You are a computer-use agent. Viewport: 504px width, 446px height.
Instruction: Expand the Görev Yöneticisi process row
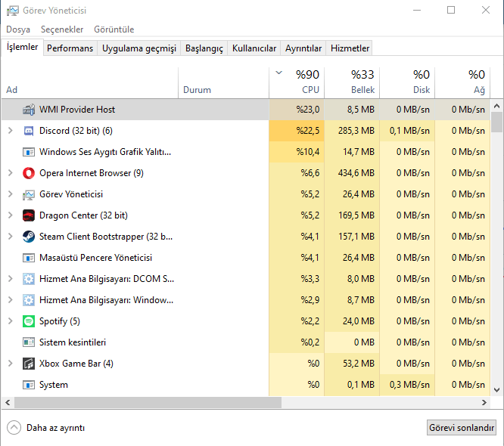click(11, 194)
